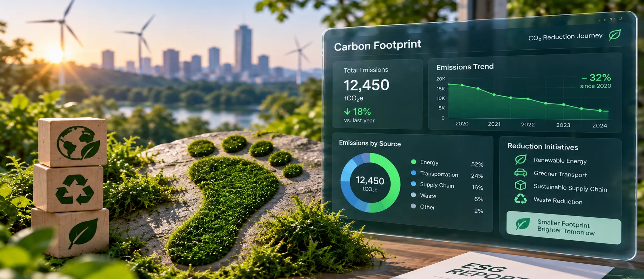The width and height of the screenshot is (644, 279).
Task: Click the 52% value for Energy
Action: pyautogui.click(x=477, y=164)
